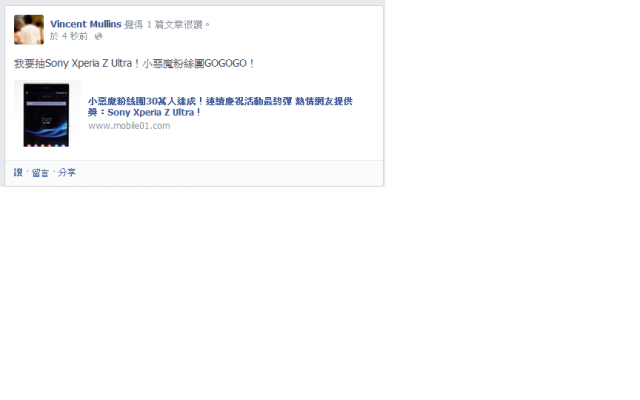Image resolution: width=640 pixels, height=400 pixels.
Task: Click the globe public-privacy icon
Action: pos(98,36)
